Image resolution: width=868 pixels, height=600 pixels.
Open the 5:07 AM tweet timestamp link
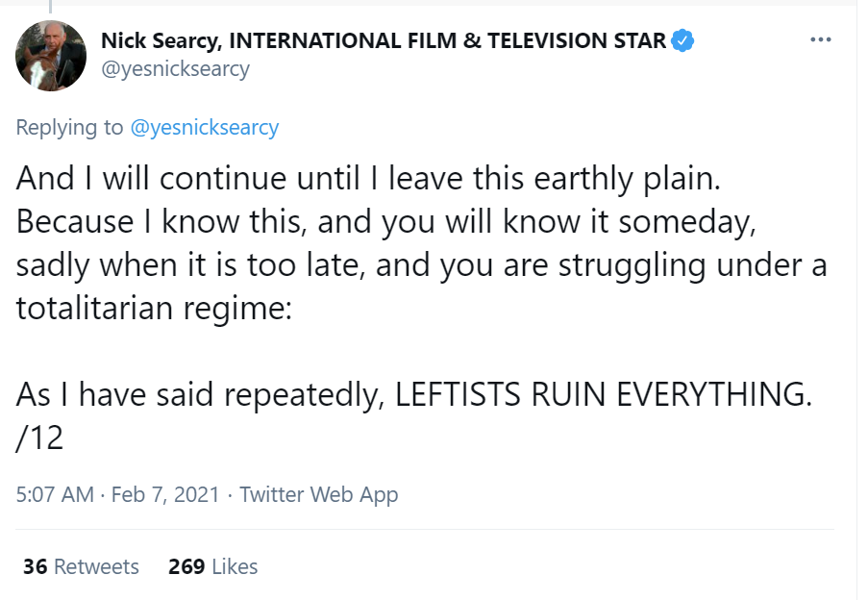(55, 494)
